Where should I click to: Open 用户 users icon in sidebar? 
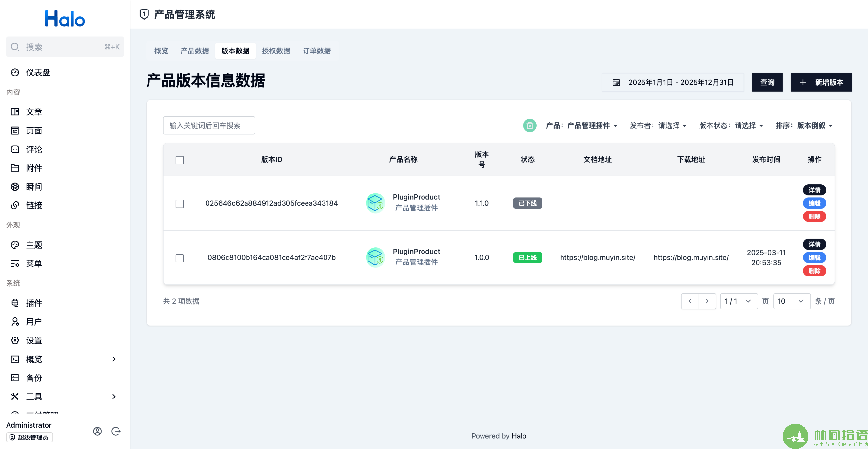click(x=15, y=322)
